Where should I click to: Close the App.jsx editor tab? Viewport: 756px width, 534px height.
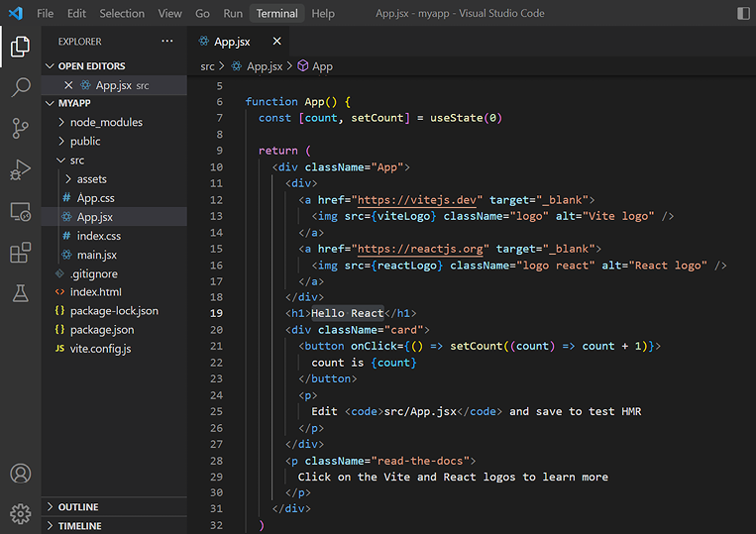point(276,42)
